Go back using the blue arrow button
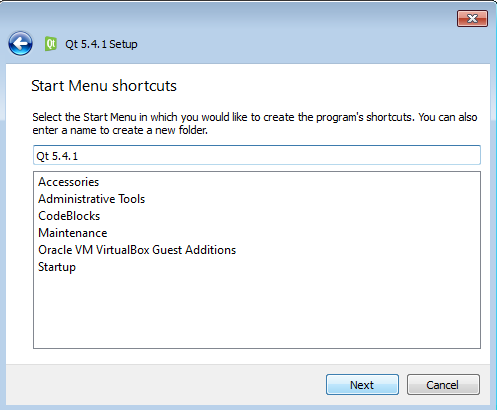The width and height of the screenshot is (497, 410). 20,44
